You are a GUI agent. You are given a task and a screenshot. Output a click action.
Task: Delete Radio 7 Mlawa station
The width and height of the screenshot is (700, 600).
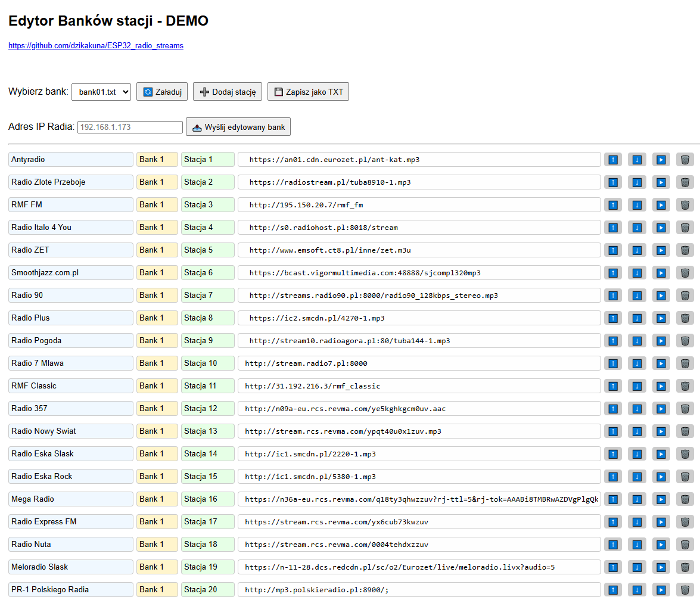685,363
